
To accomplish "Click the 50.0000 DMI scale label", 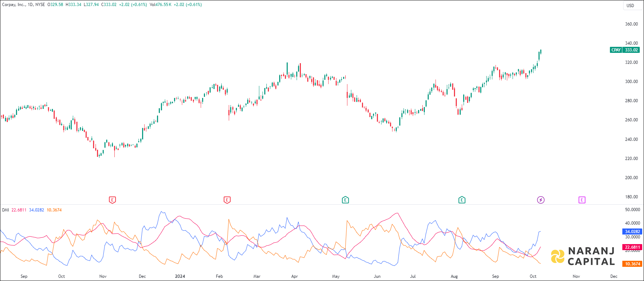I will click(x=632, y=210).
